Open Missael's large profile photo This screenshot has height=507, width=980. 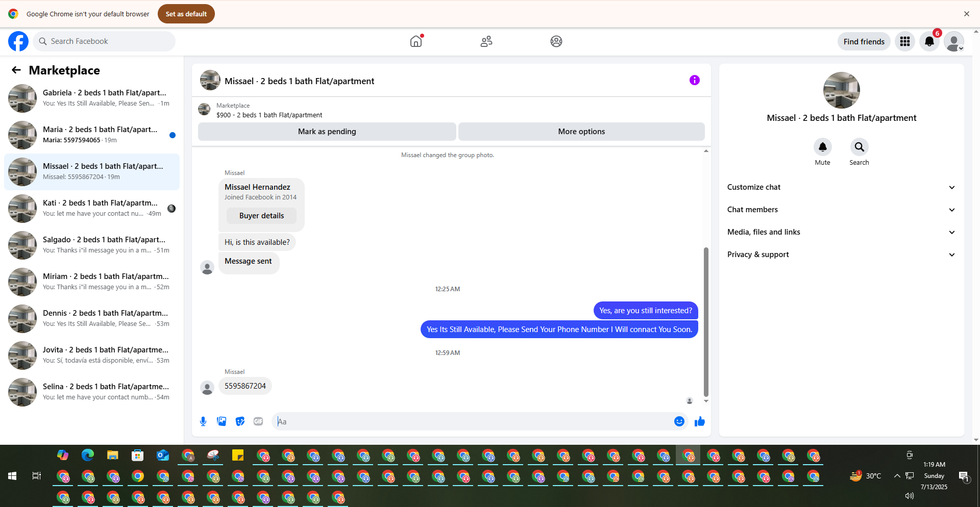pos(841,90)
